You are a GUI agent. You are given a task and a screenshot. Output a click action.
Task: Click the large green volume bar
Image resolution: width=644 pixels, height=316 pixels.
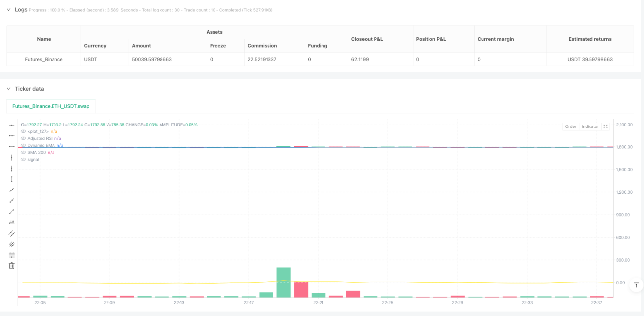point(283,282)
